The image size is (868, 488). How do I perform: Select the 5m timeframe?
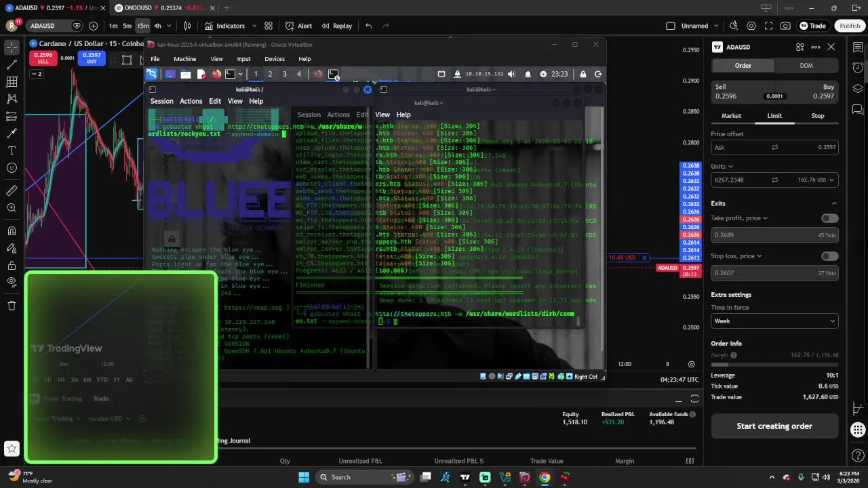tap(127, 26)
